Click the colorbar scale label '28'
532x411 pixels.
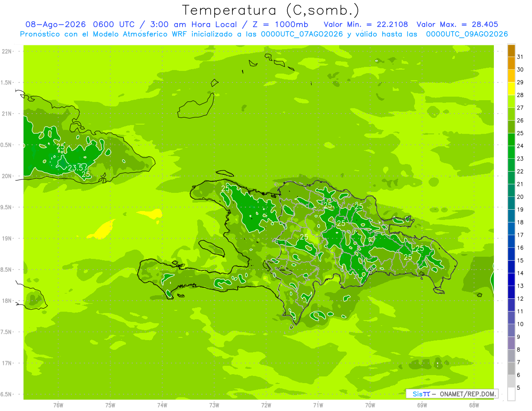coord(520,95)
